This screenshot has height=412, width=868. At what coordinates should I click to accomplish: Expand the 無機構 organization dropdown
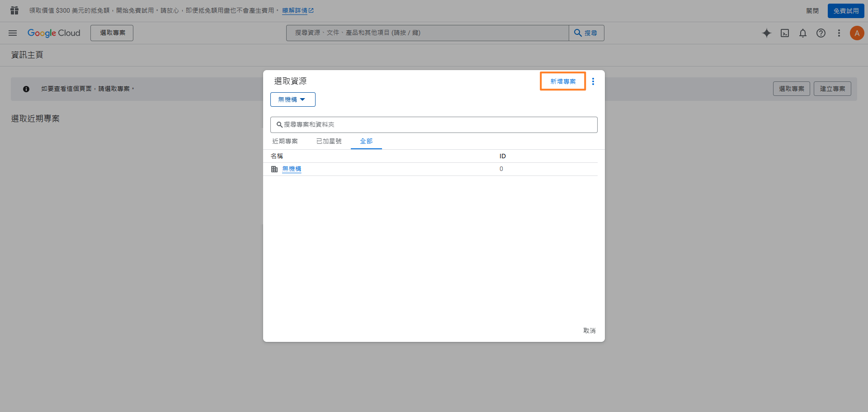click(x=292, y=99)
